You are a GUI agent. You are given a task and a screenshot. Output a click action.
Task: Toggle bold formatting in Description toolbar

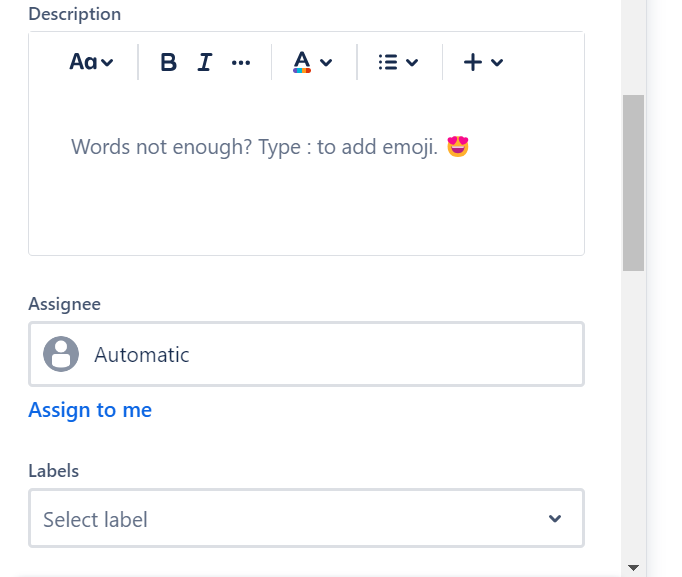click(168, 62)
